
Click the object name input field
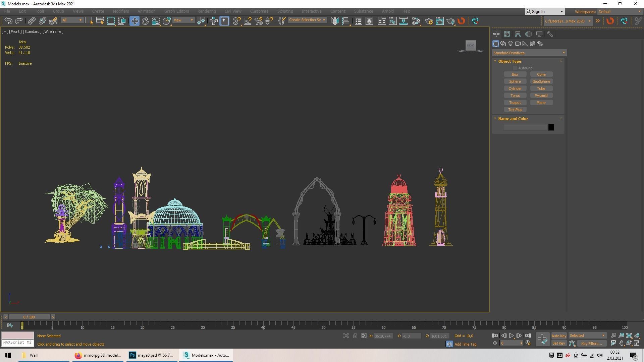pos(525,127)
